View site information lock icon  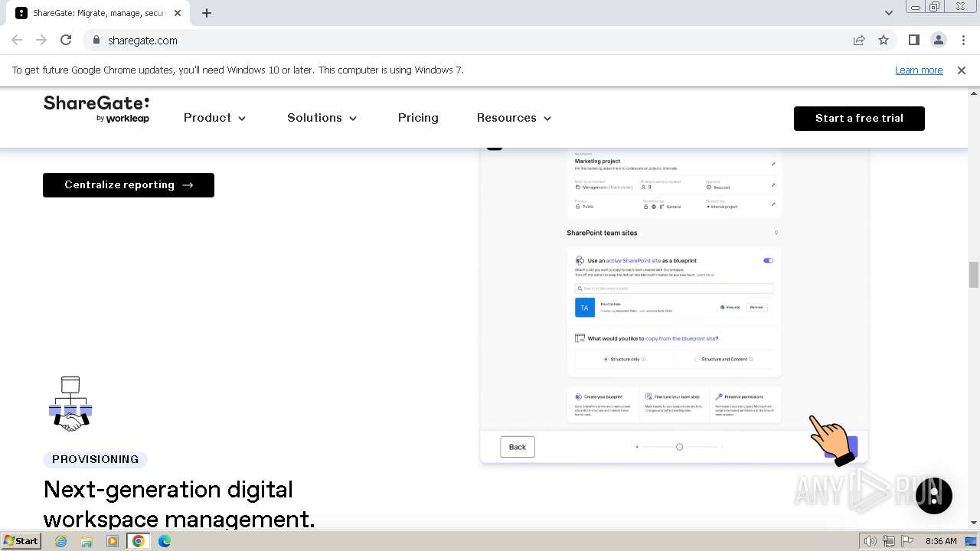click(96, 40)
